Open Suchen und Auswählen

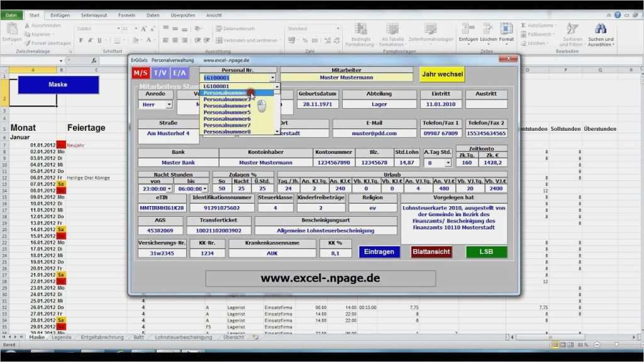601,36
